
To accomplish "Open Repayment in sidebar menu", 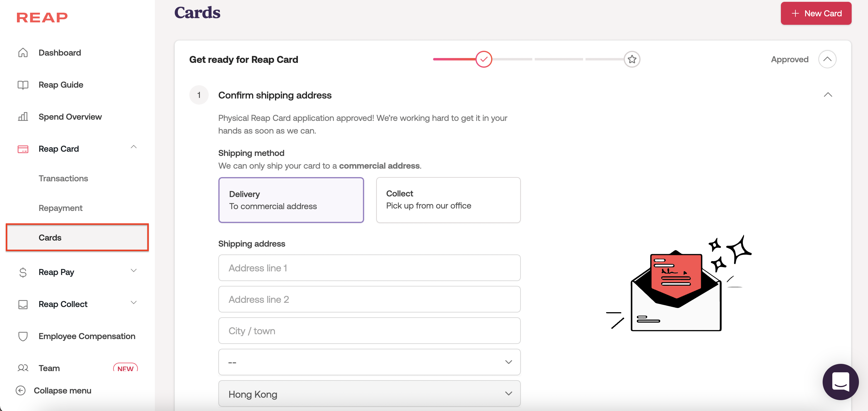I will click(61, 208).
